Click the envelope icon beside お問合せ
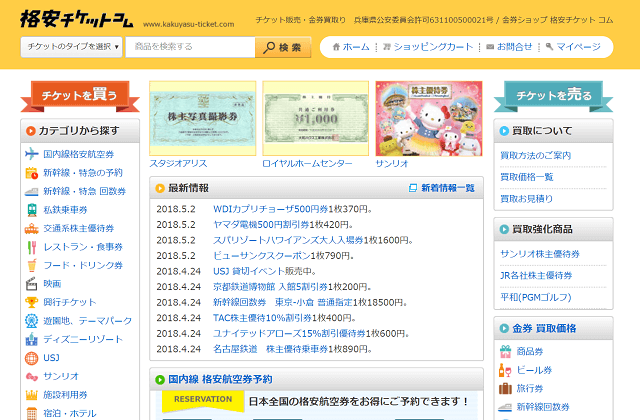 pyautogui.click(x=490, y=47)
